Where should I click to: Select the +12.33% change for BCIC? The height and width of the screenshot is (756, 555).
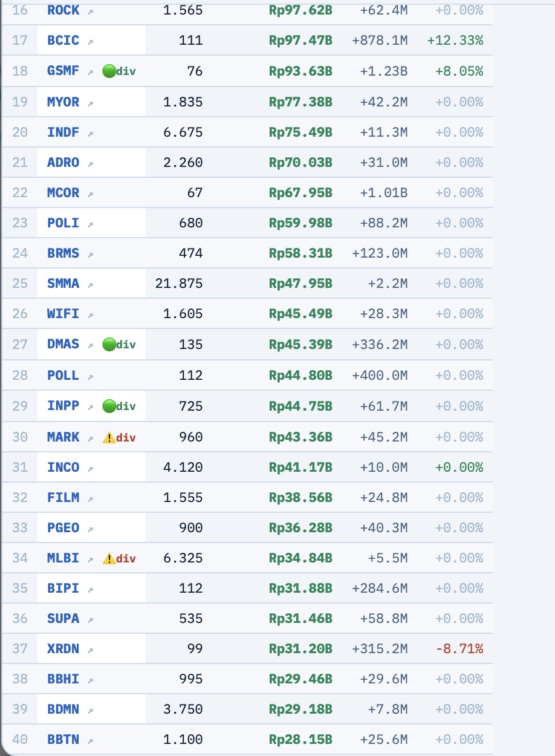(455, 41)
